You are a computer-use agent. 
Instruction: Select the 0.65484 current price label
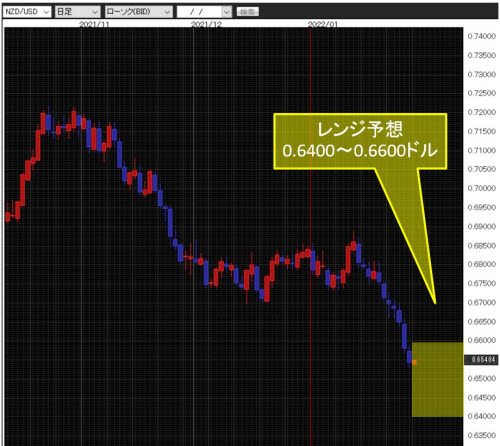coord(481,359)
